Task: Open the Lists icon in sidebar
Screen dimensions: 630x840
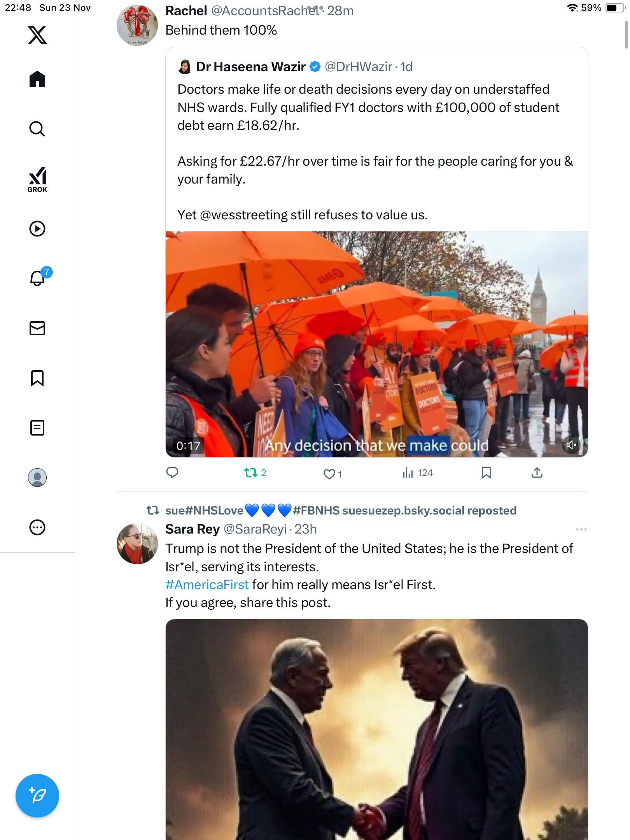Action: pos(37,428)
